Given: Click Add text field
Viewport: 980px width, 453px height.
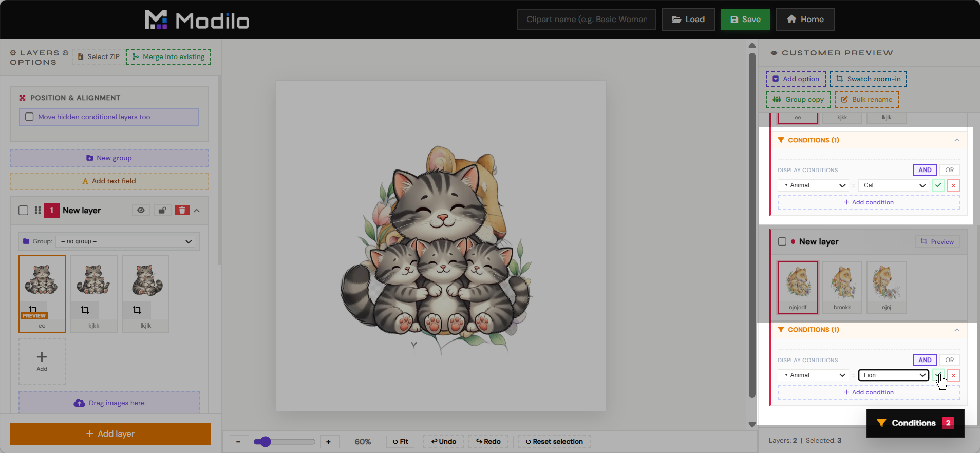Looking at the screenshot, I should tap(109, 181).
